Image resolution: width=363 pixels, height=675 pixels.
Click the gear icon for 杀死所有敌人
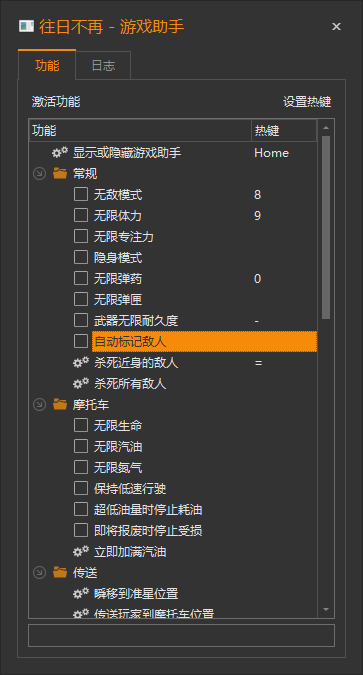coord(81,383)
